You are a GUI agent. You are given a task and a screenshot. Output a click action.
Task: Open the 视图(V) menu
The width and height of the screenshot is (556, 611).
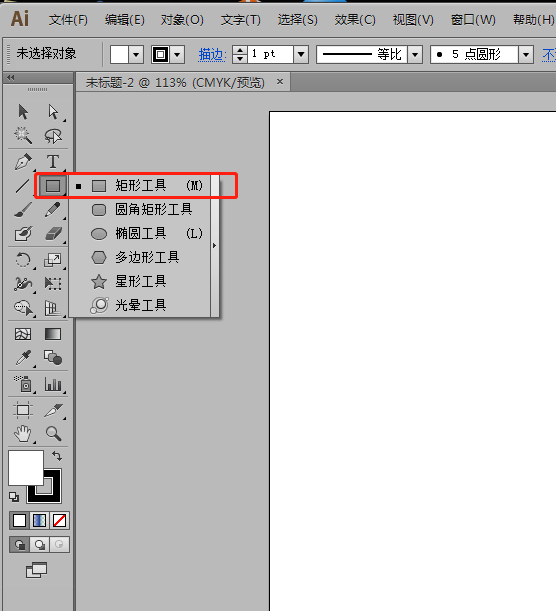[413, 19]
